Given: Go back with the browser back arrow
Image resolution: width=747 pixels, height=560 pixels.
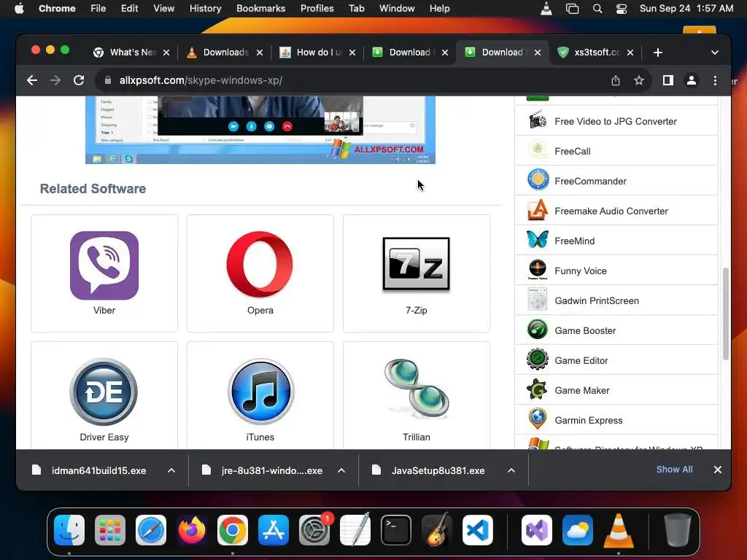Looking at the screenshot, I should point(32,80).
